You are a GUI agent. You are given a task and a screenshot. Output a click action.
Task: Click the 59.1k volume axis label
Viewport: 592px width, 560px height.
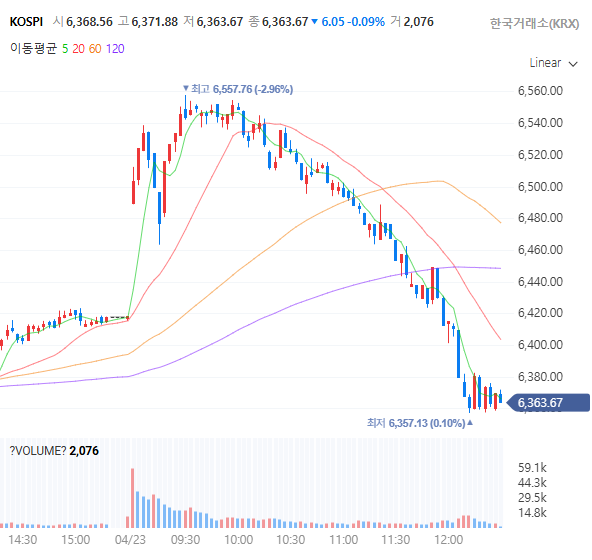tap(532, 468)
